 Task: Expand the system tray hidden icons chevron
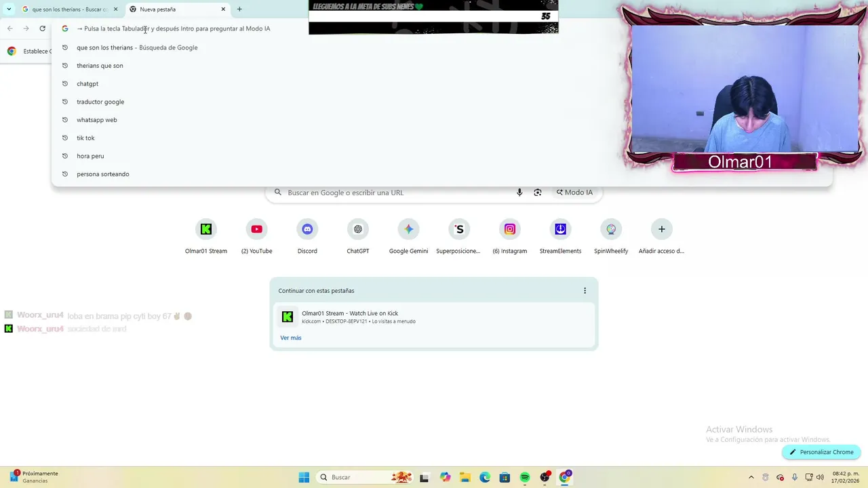click(x=751, y=477)
